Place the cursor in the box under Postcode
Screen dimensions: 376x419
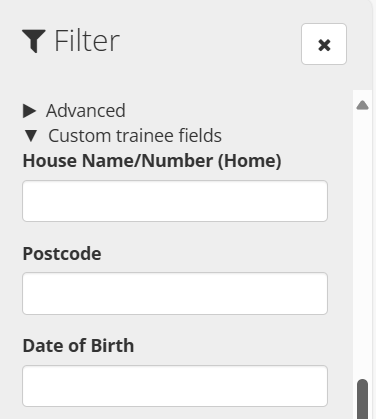175,293
